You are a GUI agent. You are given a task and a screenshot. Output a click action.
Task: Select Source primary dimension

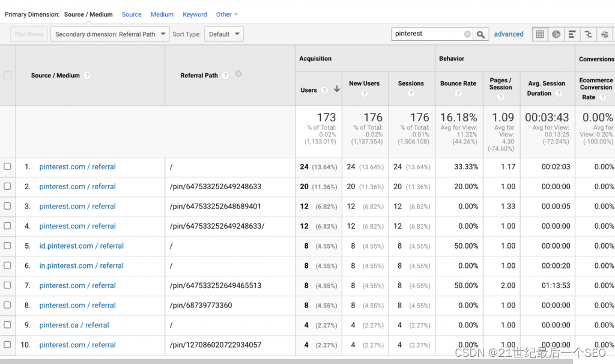pos(132,14)
